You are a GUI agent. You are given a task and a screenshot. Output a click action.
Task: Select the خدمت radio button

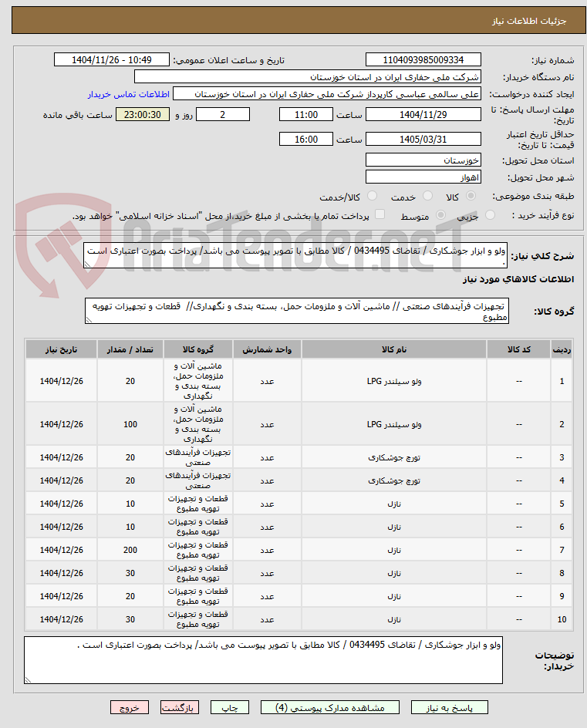(427, 196)
